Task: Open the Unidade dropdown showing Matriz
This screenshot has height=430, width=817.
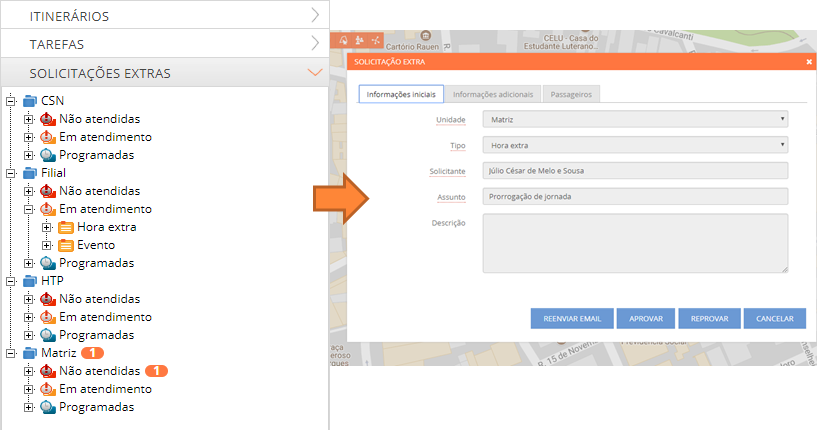Action: pos(635,119)
